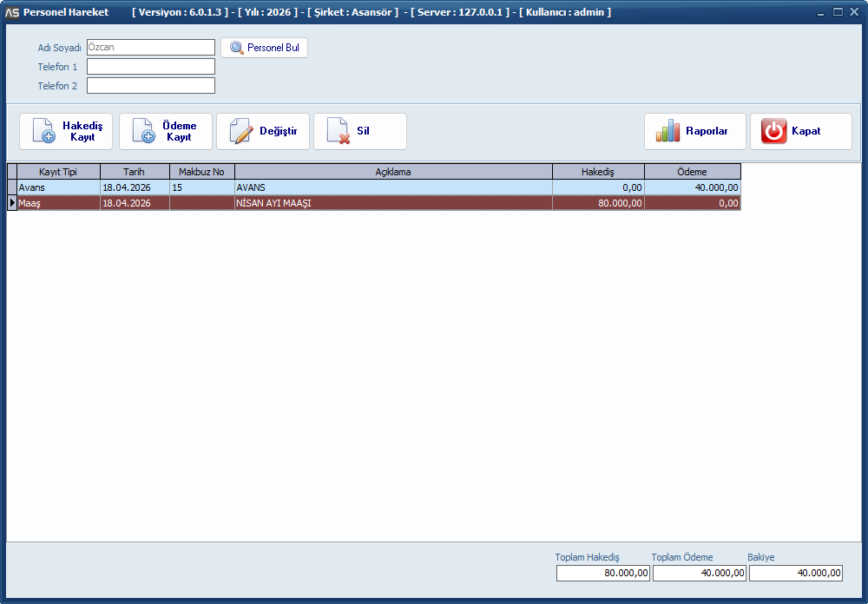Focus the Adı Soyadı input field

(151, 48)
